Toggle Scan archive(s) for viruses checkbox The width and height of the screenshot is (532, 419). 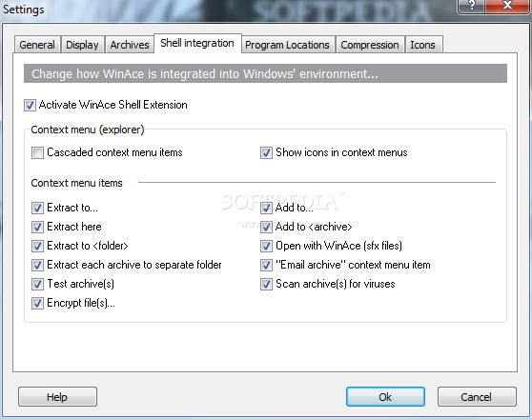[x=266, y=284]
